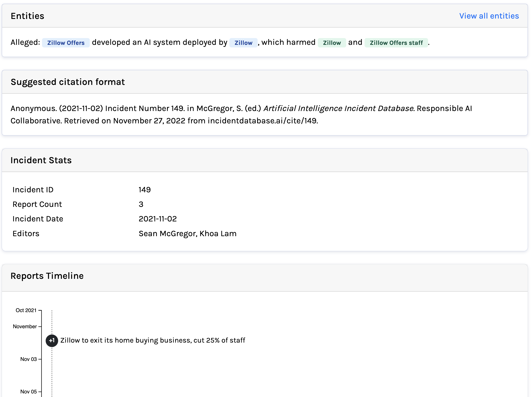Click the Incident Date value 2021-11-02
This screenshot has height=397, width=532.
pos(157,219)
